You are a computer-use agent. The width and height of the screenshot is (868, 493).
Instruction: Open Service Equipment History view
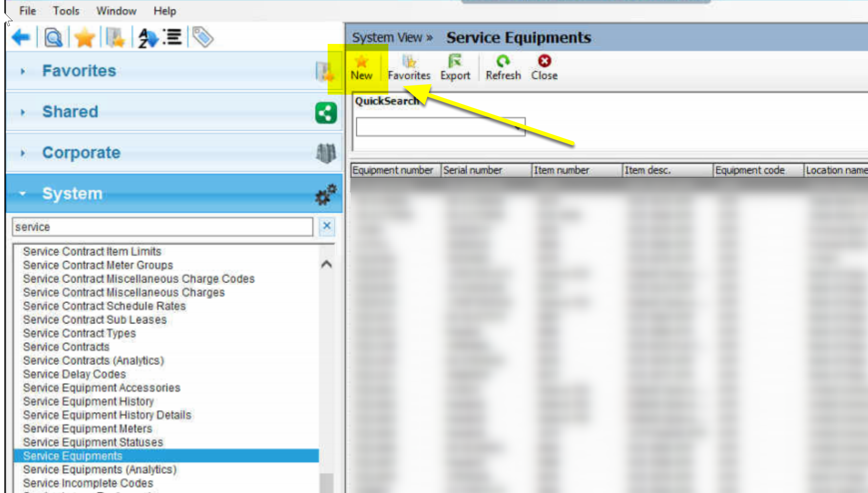click(88, 401)
